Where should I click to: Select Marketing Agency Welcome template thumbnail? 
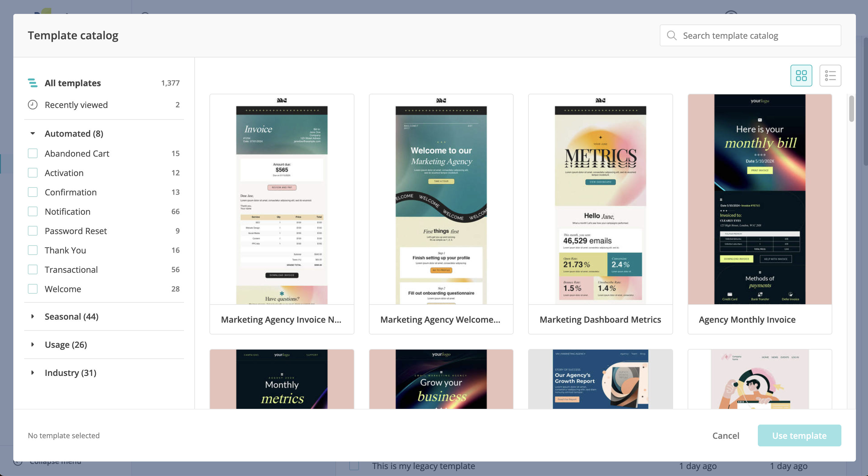click(441, 199)
